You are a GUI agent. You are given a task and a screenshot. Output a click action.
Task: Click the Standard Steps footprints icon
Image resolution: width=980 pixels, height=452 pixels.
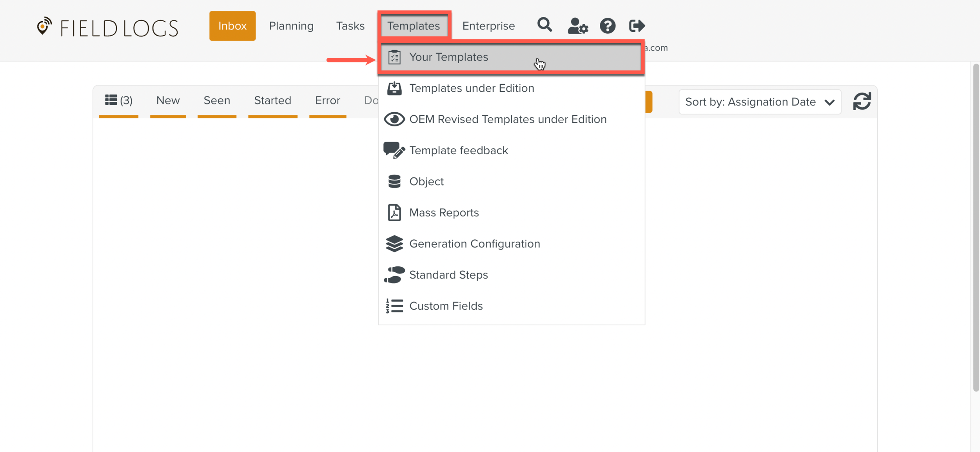pyautogui.click(x=394, y=275)
